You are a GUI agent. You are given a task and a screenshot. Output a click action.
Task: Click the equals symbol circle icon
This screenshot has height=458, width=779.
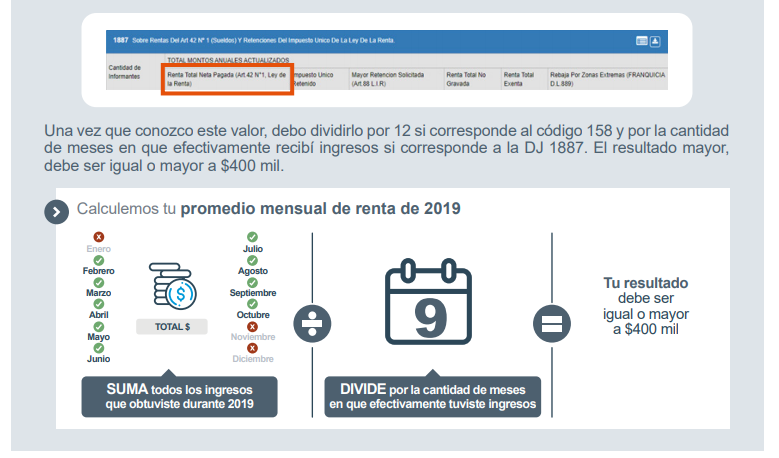coord(551,323)
